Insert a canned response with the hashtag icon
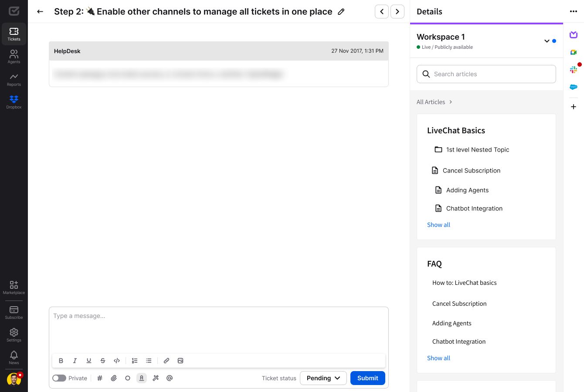The image size is (584, 392). pyautogui.click(x=100, y=378)
